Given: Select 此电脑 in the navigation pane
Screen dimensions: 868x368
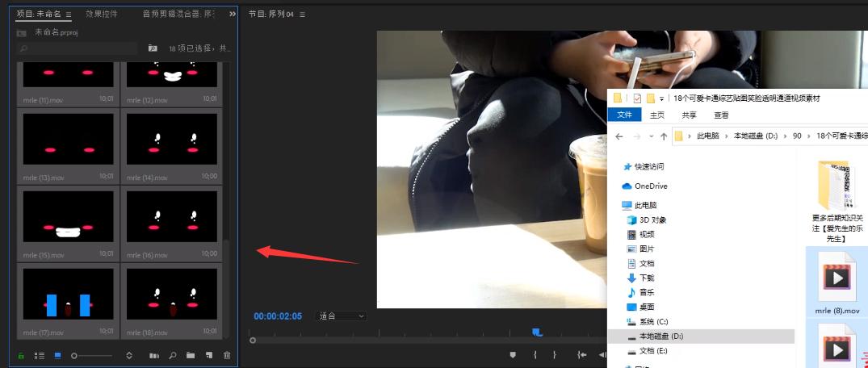Looking at the screenshot, I should (646, 205).
